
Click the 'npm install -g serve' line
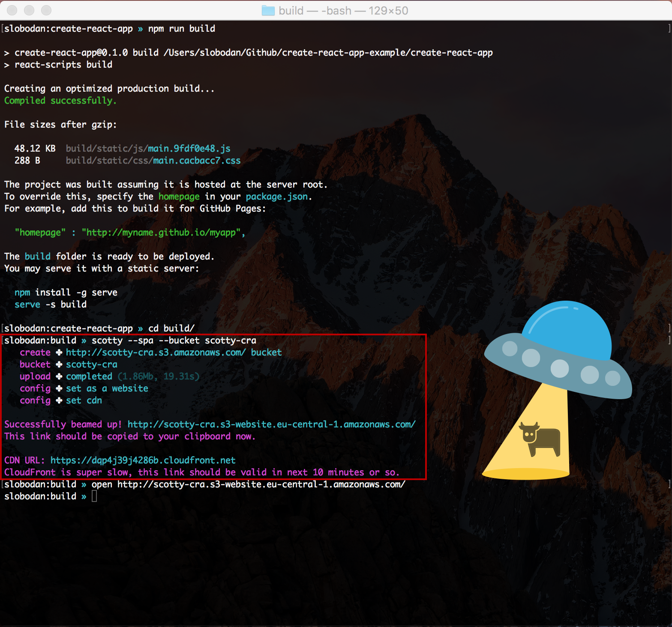tap(66, 293)
